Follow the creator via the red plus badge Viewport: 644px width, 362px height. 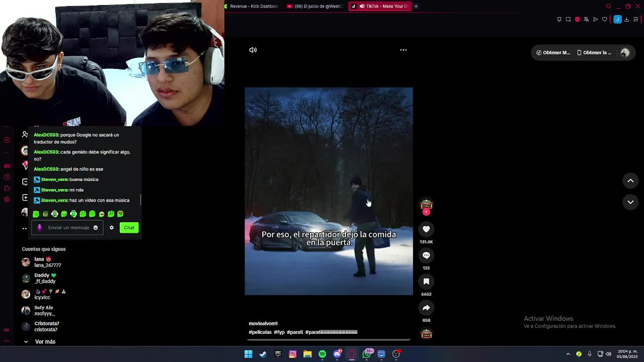426,212
